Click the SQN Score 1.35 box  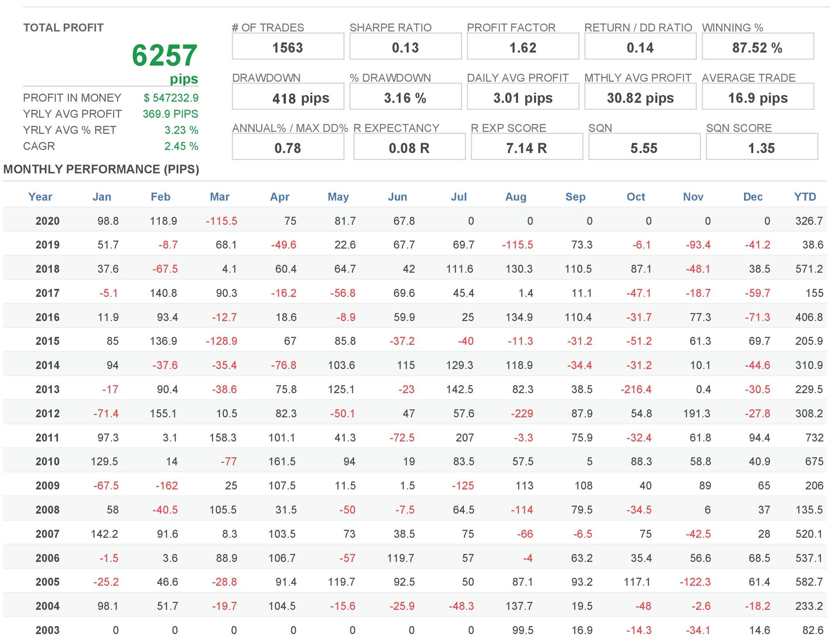pyautogui.click(x=762, y=148)
